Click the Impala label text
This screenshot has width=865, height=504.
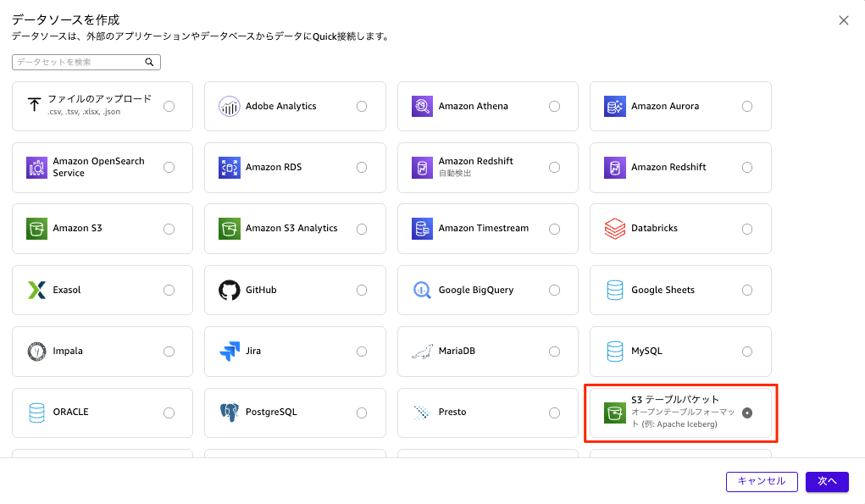68,352
